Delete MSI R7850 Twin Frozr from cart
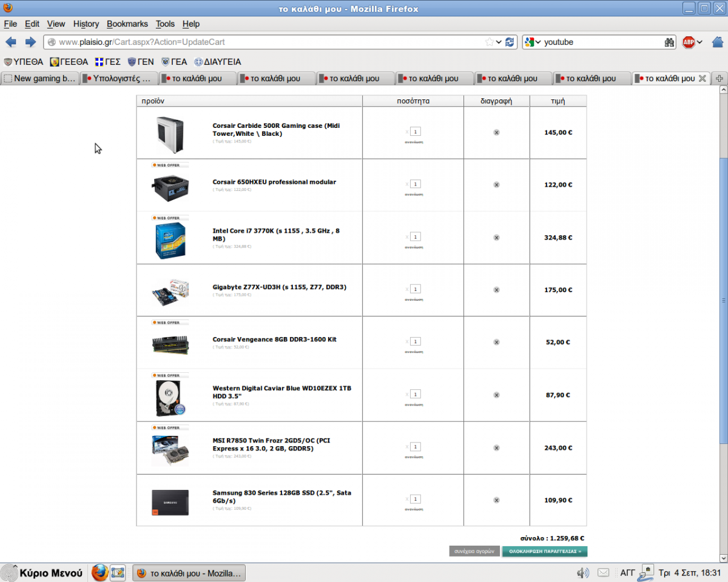Screen dimensions: 728x582 tap(496, 447)
